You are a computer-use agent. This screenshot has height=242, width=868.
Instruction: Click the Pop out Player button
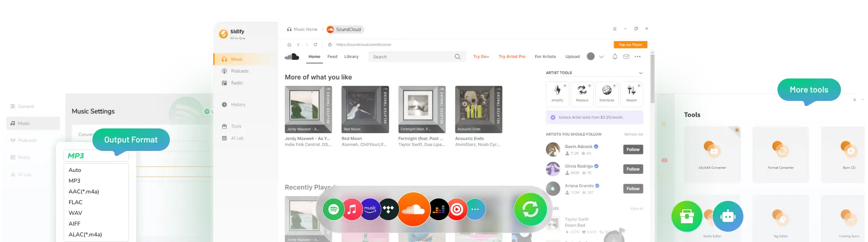coord(630,45)
